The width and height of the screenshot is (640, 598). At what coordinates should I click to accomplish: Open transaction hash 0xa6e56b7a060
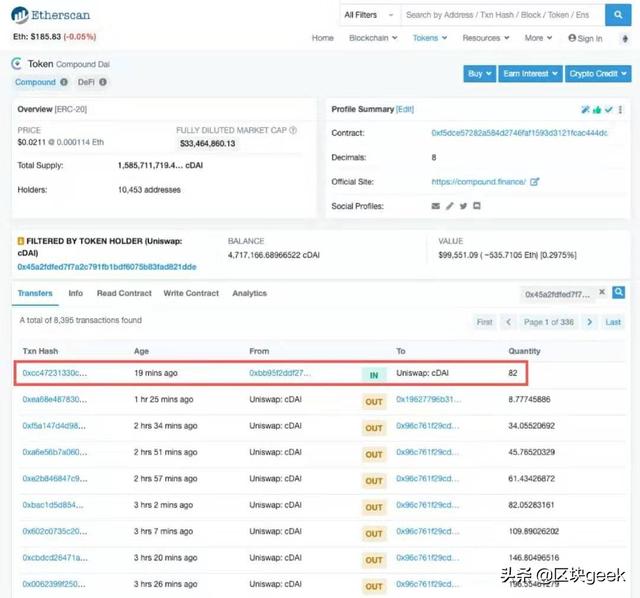tap(55, 452)
